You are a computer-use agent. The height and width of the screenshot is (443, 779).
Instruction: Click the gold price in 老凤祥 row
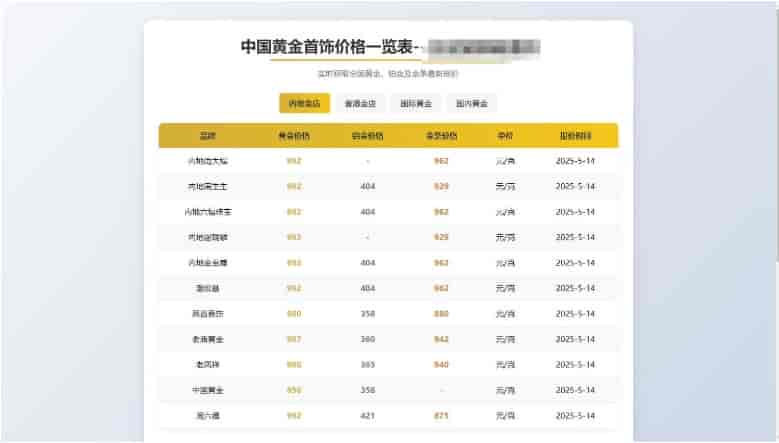click(x=294, y=365)
